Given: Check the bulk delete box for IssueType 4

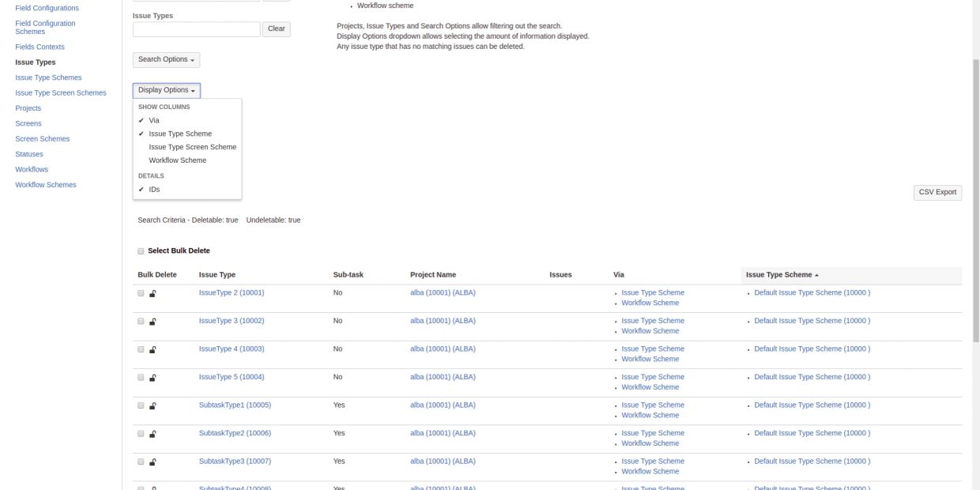Looking at the screenshot, I should [x=141, y=349].
